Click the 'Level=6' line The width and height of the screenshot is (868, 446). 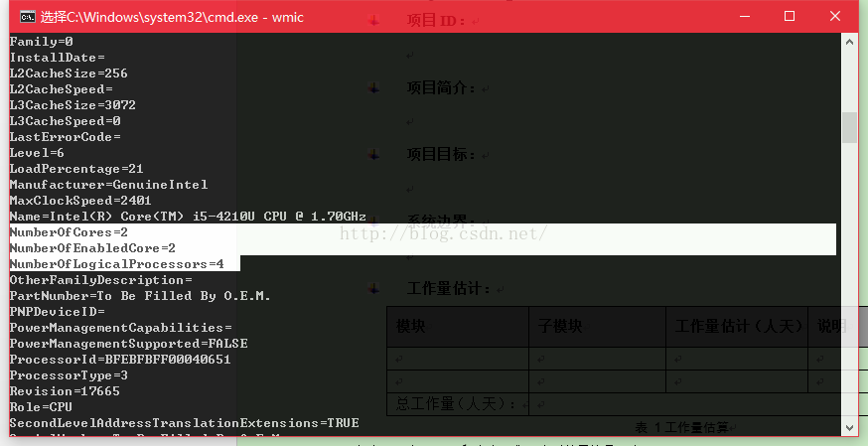click(x=37, y=153)
